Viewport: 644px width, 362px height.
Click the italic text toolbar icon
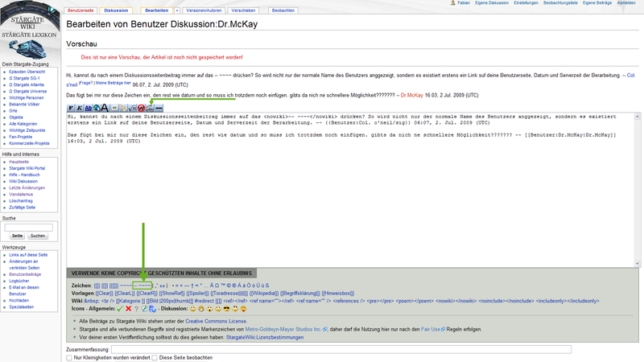(x=79, y=106)
